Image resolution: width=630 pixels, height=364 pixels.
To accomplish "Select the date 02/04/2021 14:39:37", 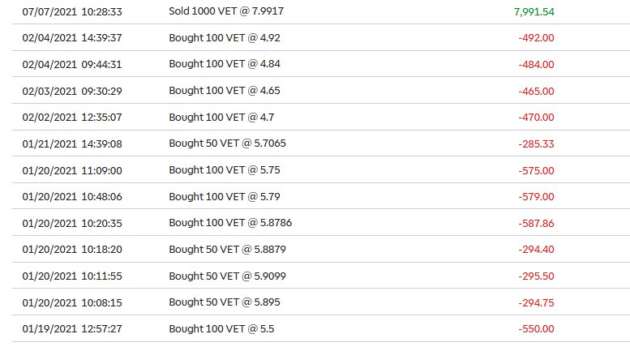I will tap(72, 38).
